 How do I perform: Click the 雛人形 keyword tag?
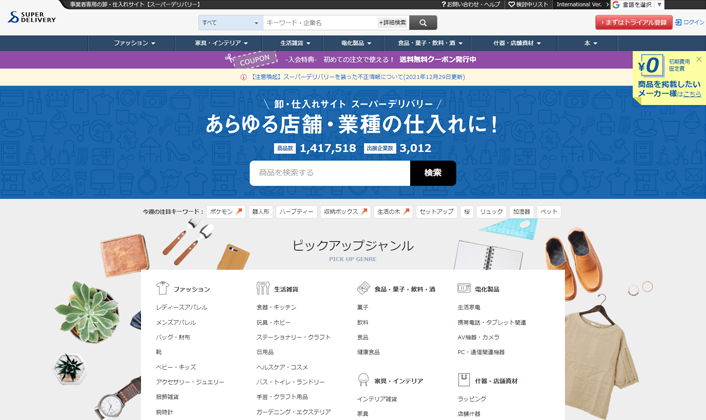pos(261,212)
